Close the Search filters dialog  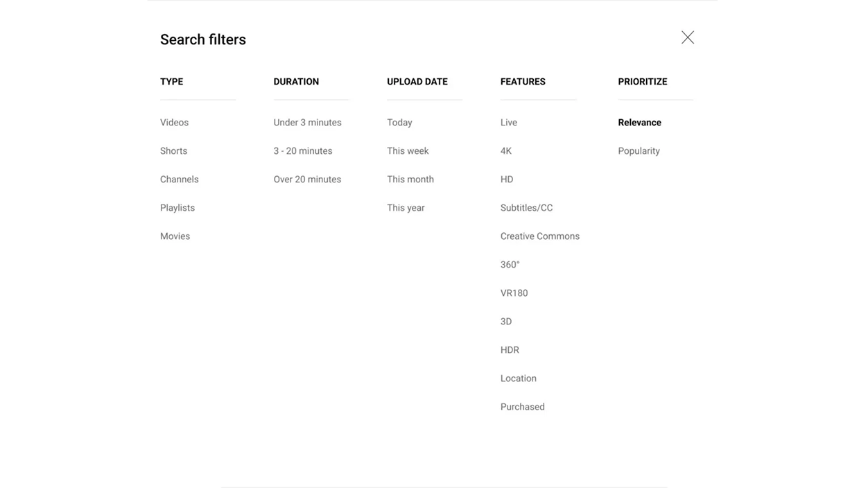[687, 36]
